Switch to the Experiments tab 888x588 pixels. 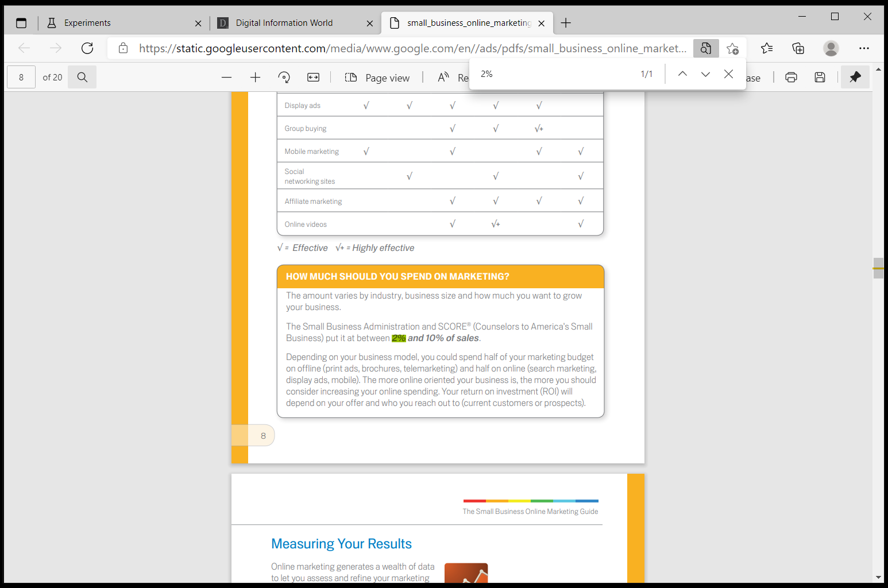click(x=87, y=23)
